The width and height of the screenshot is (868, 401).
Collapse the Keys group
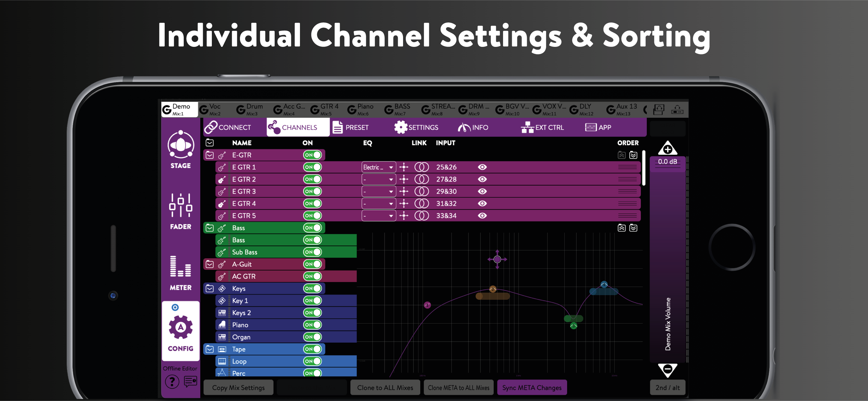[x=210, y=288]
